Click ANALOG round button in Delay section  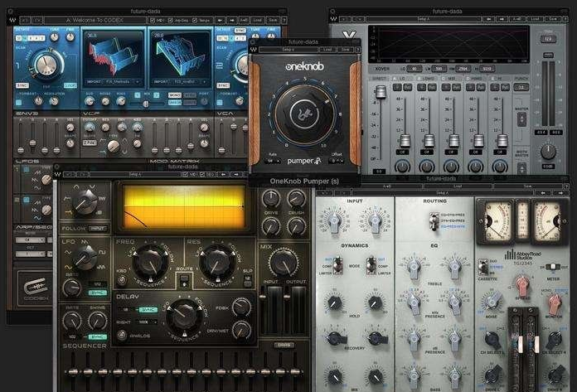point(121,336)
